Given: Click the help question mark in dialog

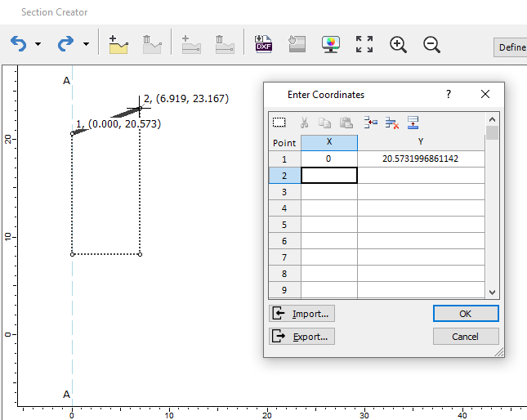Looking at the screenshot, I should click(x=449, y=95).
